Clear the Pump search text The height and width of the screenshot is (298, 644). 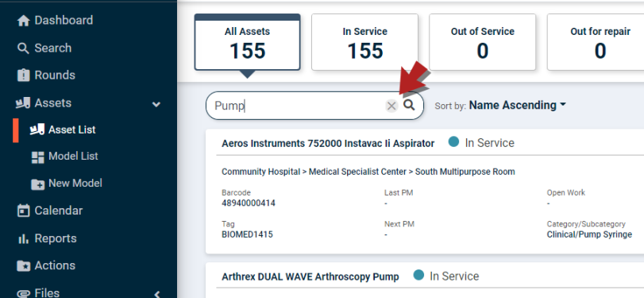click(391, 106)
